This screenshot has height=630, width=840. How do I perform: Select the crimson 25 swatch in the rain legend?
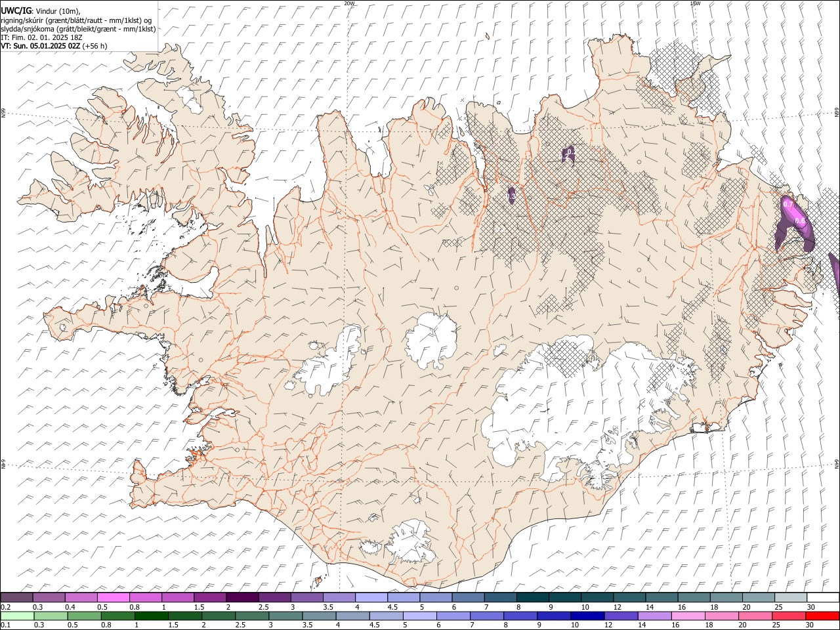[x=789, y=616]
